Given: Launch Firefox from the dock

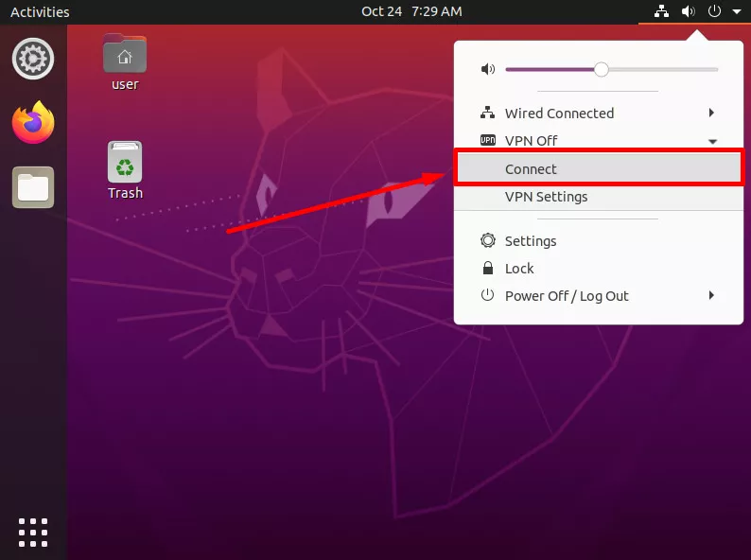Looking at the screenshot, I should pos(33,123).
